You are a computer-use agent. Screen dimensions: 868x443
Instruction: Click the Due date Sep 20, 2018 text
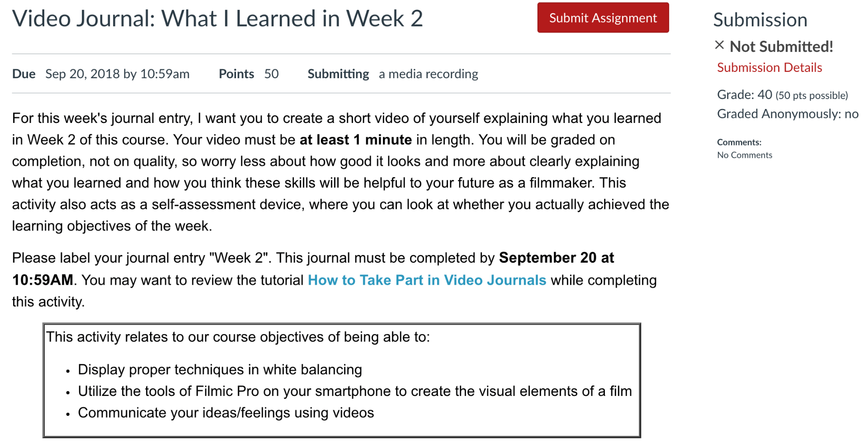click(117, 74)
